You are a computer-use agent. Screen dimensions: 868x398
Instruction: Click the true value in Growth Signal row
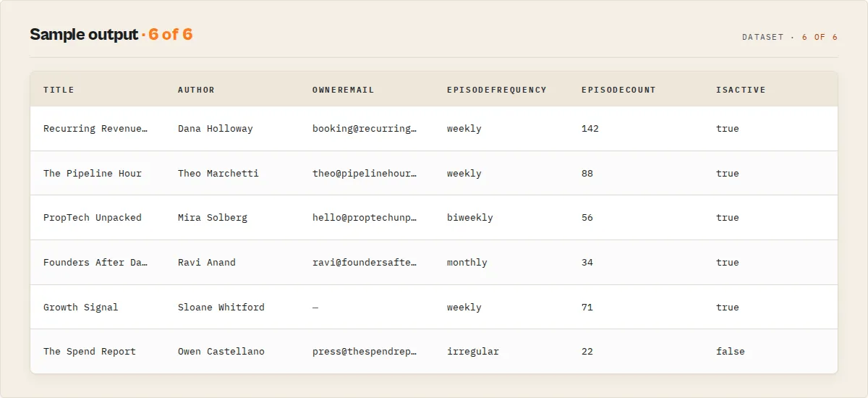(728, 308)
